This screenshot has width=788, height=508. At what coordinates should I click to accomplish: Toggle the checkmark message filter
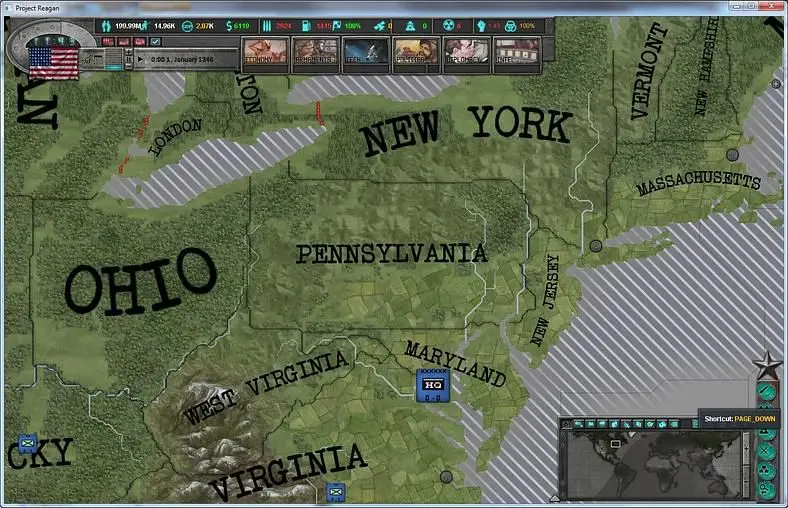(x=155, y=42)
